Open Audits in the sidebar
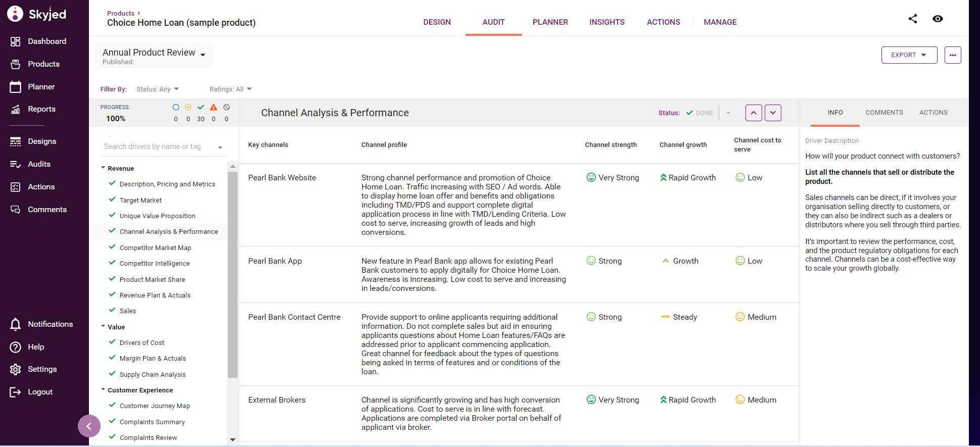The width and height of the screenshot is (980, 447). click(x=30, y=164)
